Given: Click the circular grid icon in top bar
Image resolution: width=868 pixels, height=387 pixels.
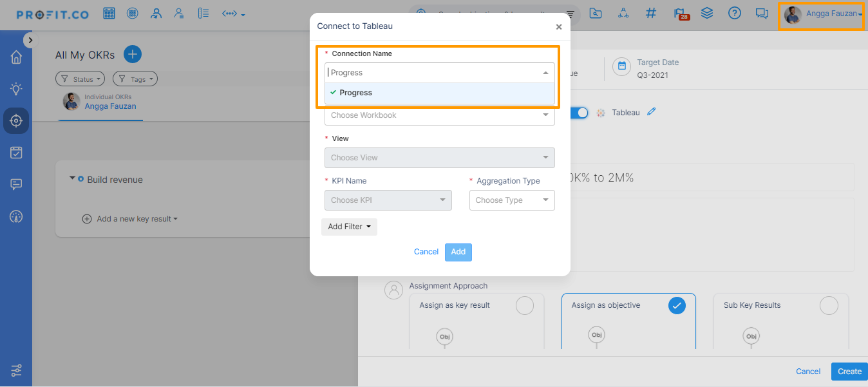Looking at the screenshot, I should click(x=133, y=14).
